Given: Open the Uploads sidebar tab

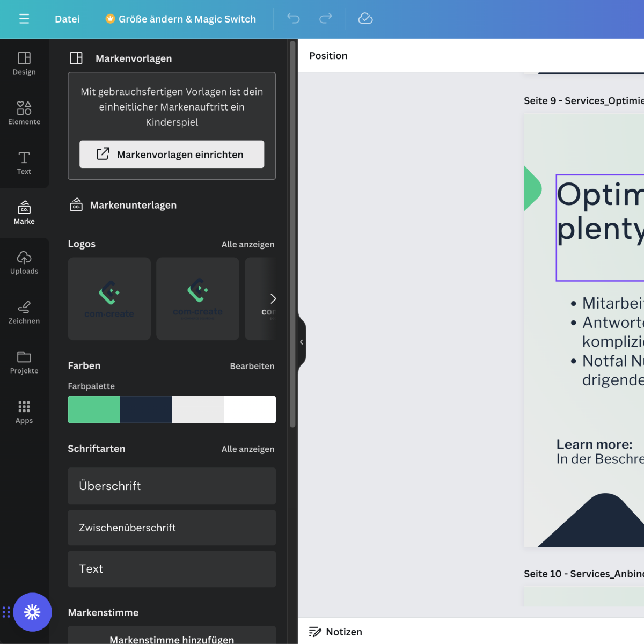Looking at the screenshot, I should (24, 263).
